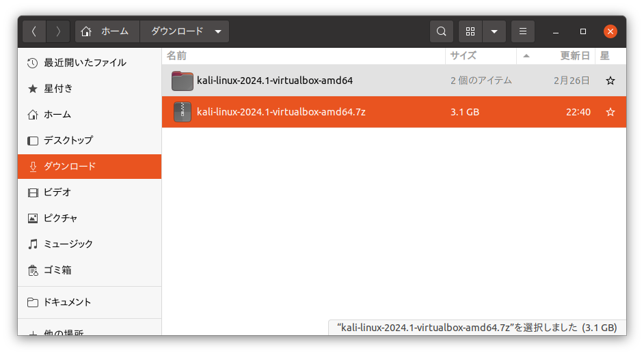This screenshot has width=644, height=355.
Task: Open ドキュメント bookmark in sidebar
Action: 90,302
